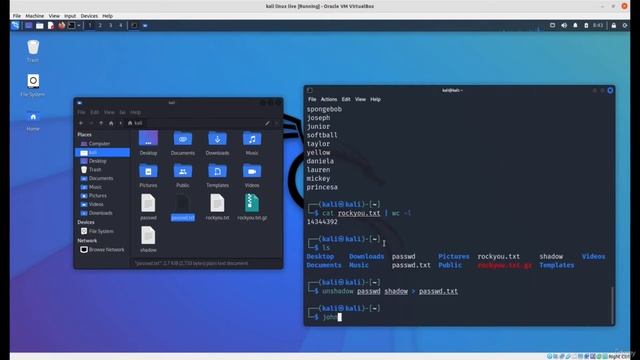The image size is (640, 360).
Task: Switch to workspace 1
Action: [x=90, y=25]
